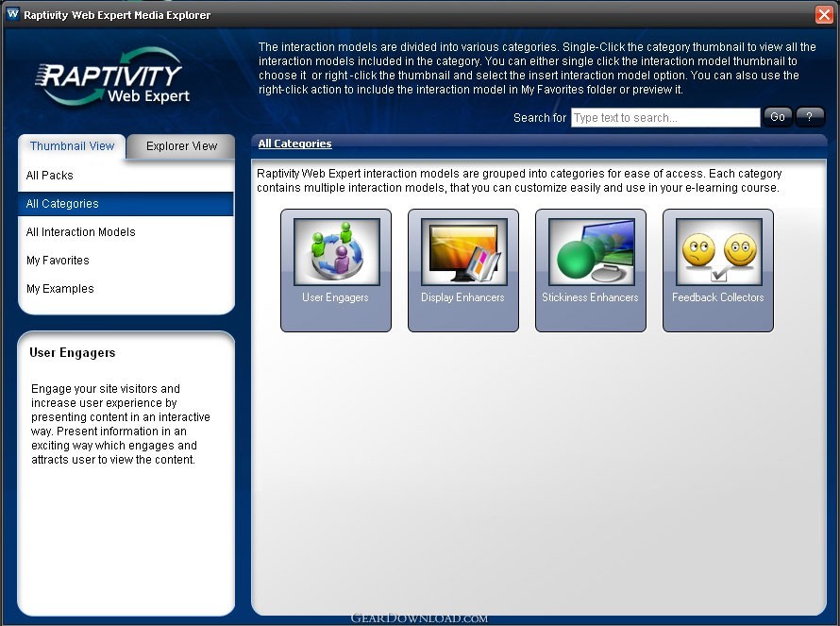Open the Feedback Collectors category thumbnail
Viewport: 840px width, 626px height.
[718, 270]
